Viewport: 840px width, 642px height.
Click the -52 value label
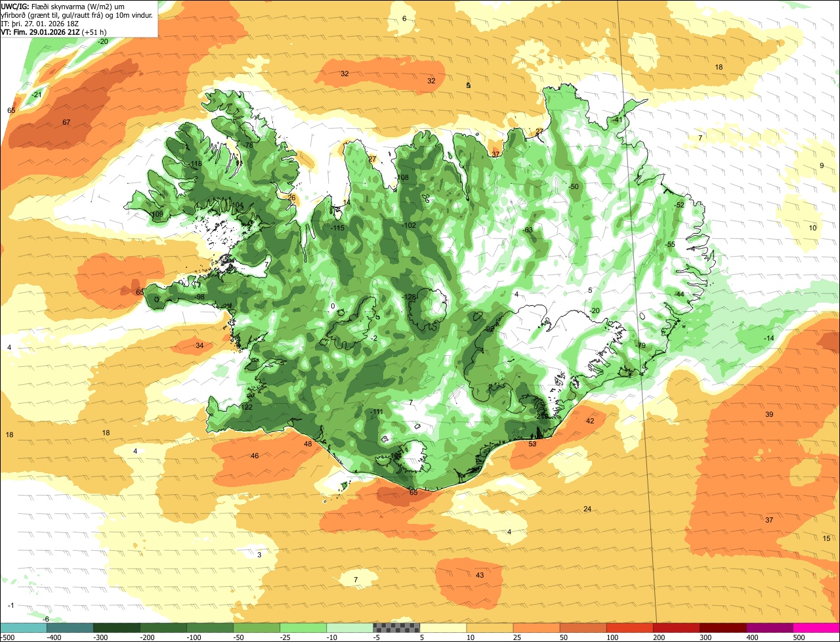[679, 205]
